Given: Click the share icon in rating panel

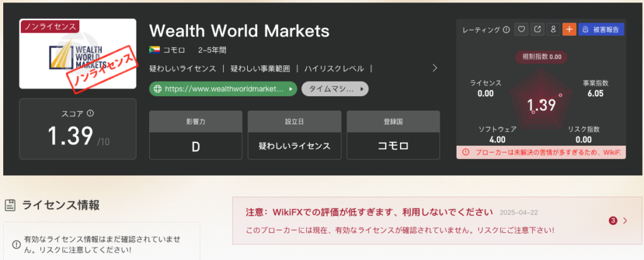Looking at the screenshot, I should [x=537, y=29].
